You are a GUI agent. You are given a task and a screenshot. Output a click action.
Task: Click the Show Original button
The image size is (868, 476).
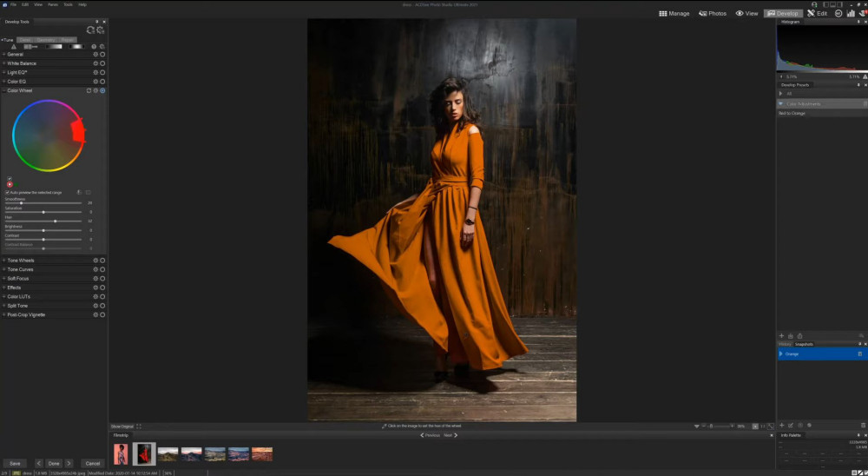[122, 426]
